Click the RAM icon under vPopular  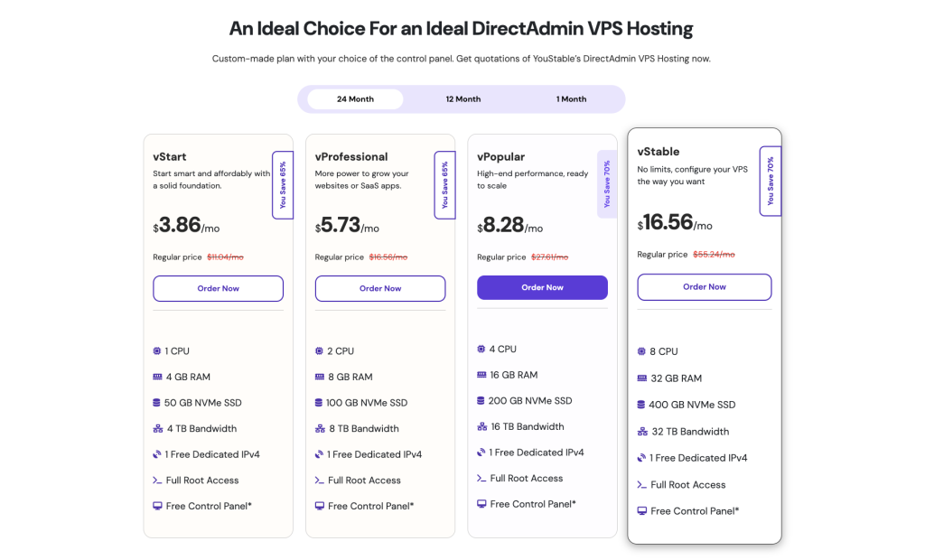(x=481, y=374)
